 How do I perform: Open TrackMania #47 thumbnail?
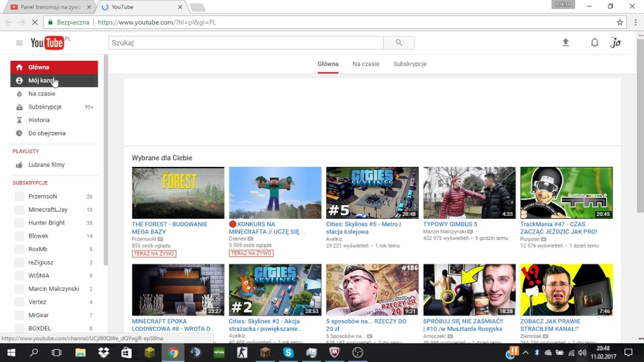pyautogui.click(x=567, y=193)
